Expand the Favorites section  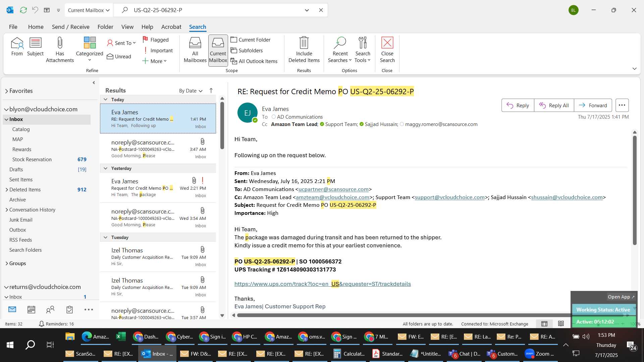[x=6, y=91]
